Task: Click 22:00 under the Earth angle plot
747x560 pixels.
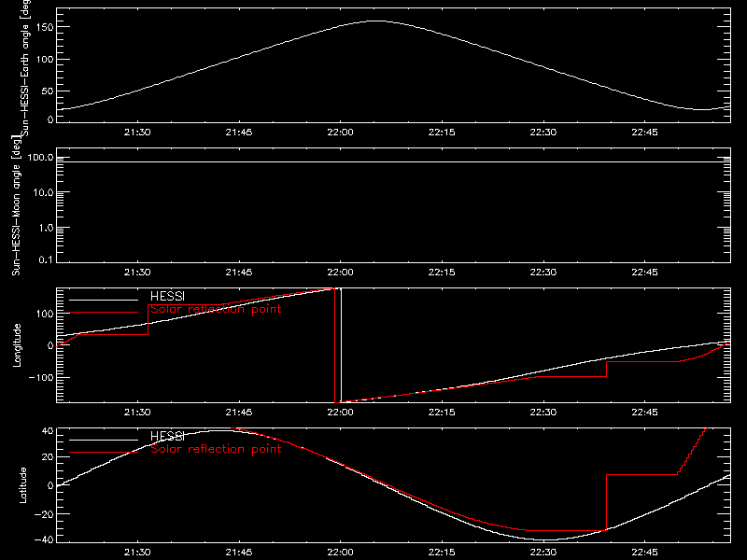Action: (340, 133)
